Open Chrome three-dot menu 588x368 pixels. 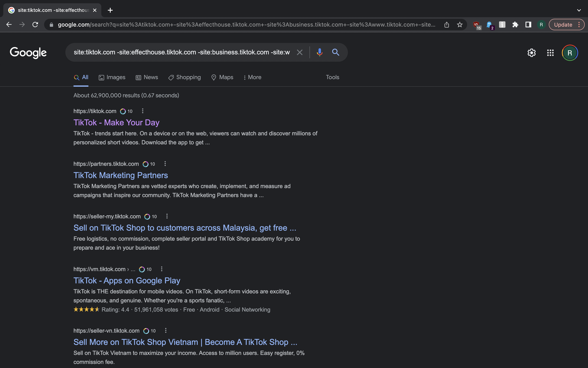[579, 25]
